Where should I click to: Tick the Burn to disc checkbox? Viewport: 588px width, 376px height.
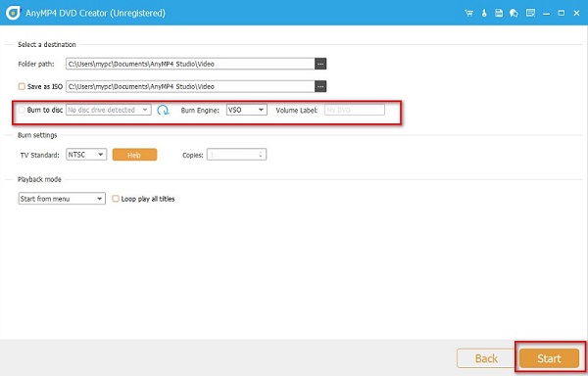22,110
